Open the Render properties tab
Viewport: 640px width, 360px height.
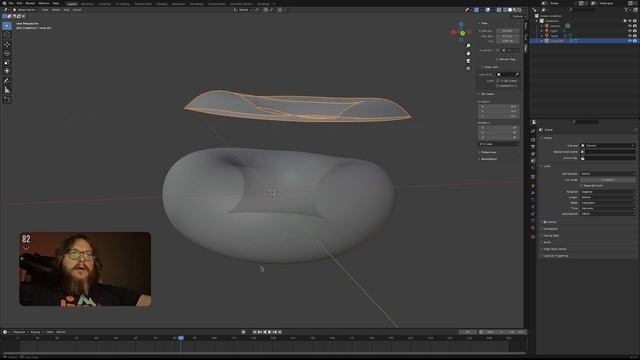(x=533, y=140)
